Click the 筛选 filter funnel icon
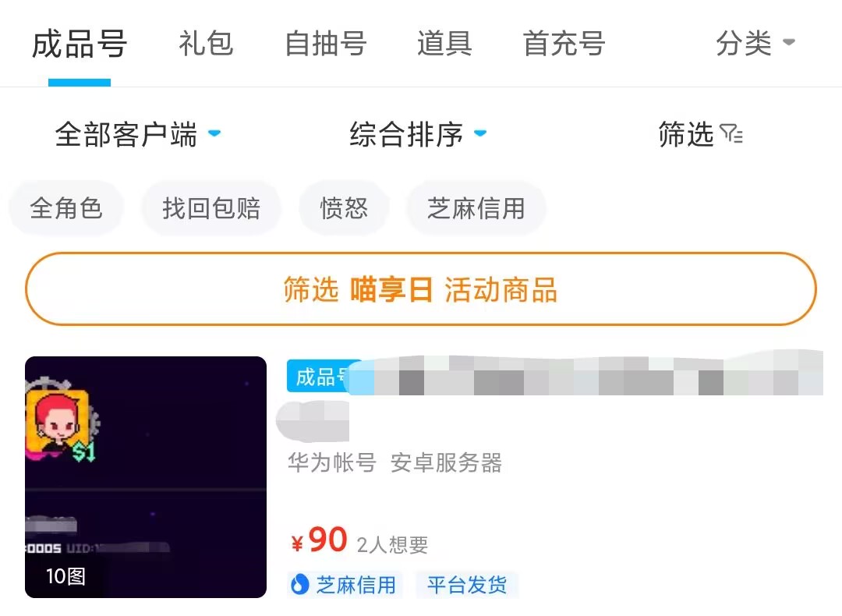 pos(731,135)
